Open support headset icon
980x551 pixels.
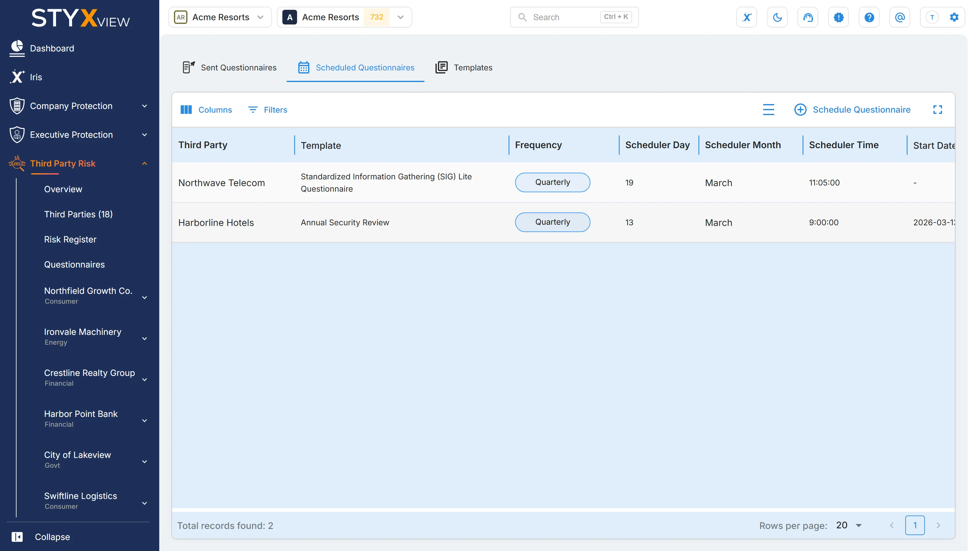tap(808, 17)
